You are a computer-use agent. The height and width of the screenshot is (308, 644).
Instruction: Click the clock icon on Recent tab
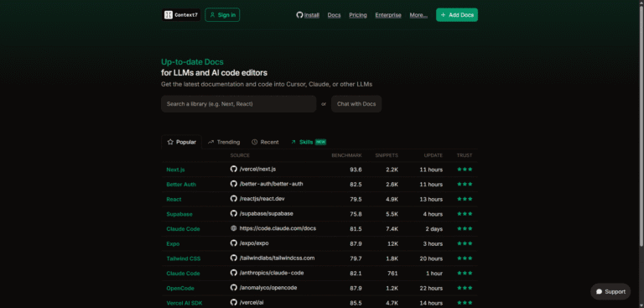coord(255,142)
